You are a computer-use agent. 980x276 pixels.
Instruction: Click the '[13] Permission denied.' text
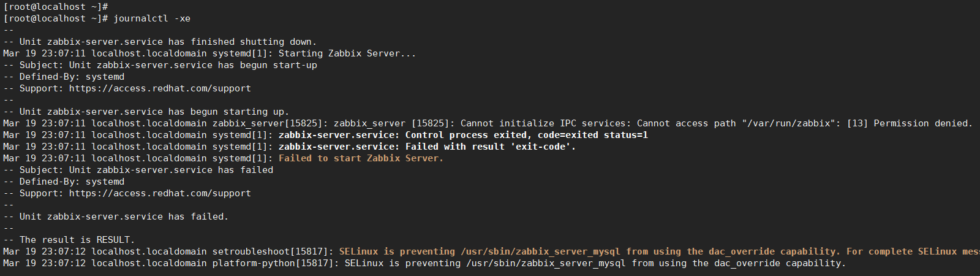[910, 123]
